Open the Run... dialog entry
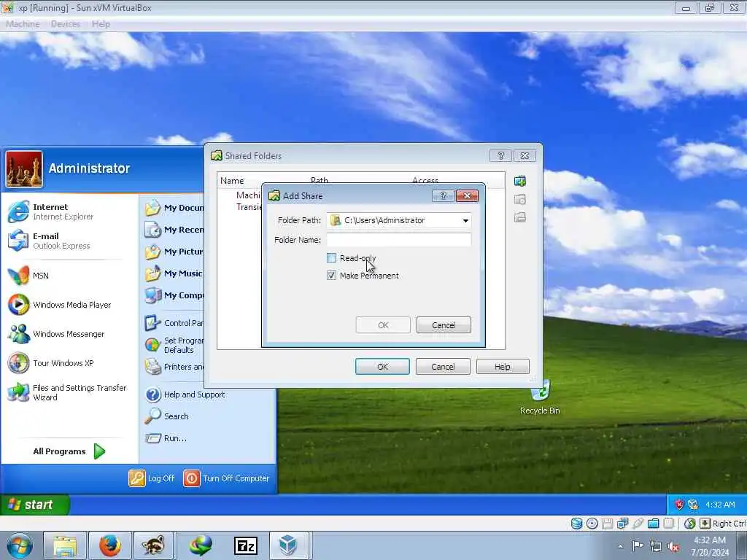 166,438
